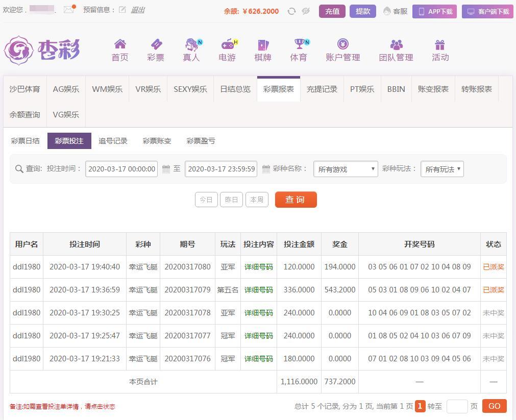This screenshot has height=420, width=516.
Task: Toggle balance visibility eye icon
Action: [x=306, y=11]
